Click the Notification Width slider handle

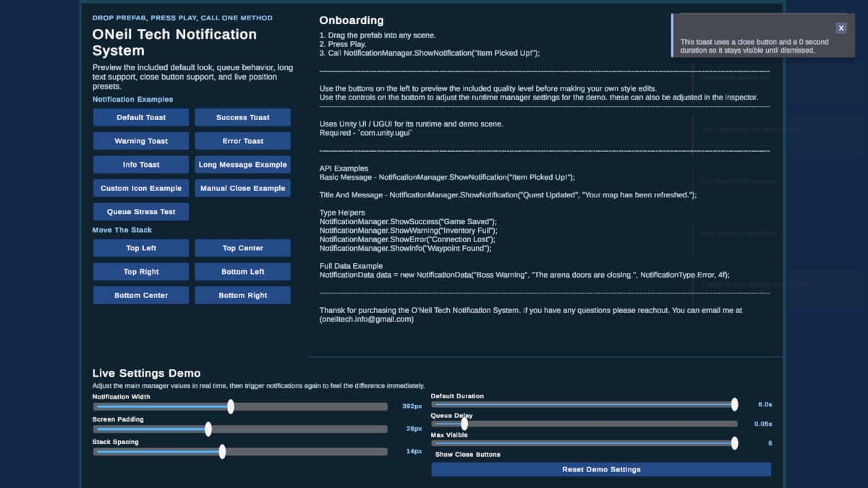coord(231,406)
